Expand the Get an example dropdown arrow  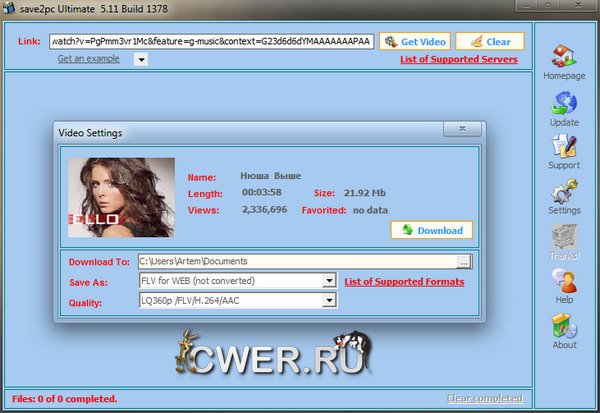pyautogui.click(x=140, y=60)
